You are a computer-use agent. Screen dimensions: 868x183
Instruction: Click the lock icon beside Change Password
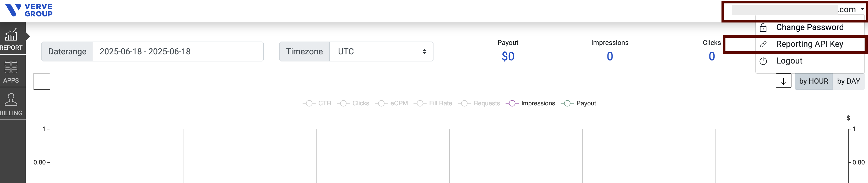(x=763, y=28)
